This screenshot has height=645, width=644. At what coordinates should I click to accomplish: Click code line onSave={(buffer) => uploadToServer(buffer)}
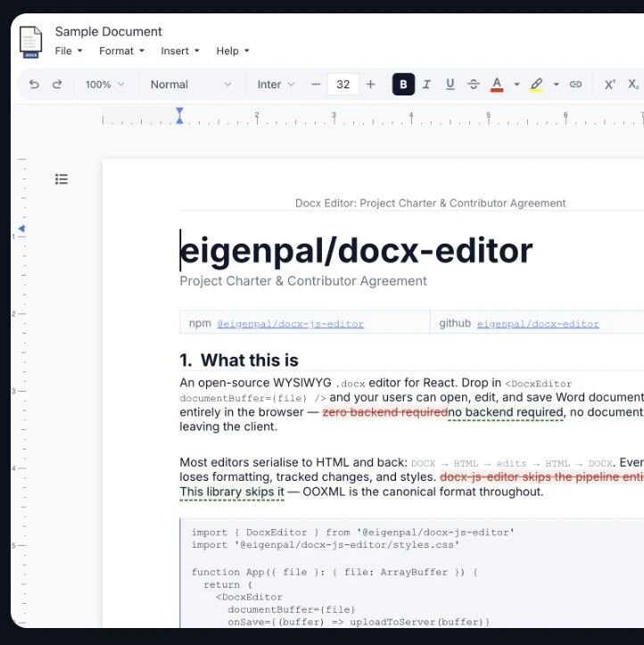coord(359,622)
